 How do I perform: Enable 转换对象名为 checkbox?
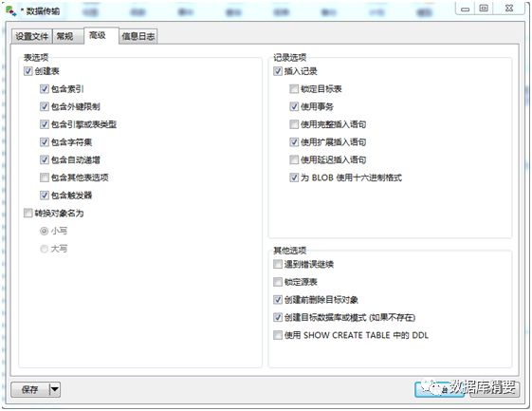pyautogui.click(x=28, y=213)
